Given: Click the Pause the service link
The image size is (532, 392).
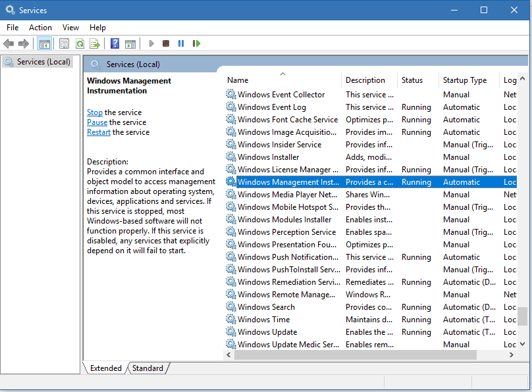Looking at the screenshot, I should [x=97, y=122].
